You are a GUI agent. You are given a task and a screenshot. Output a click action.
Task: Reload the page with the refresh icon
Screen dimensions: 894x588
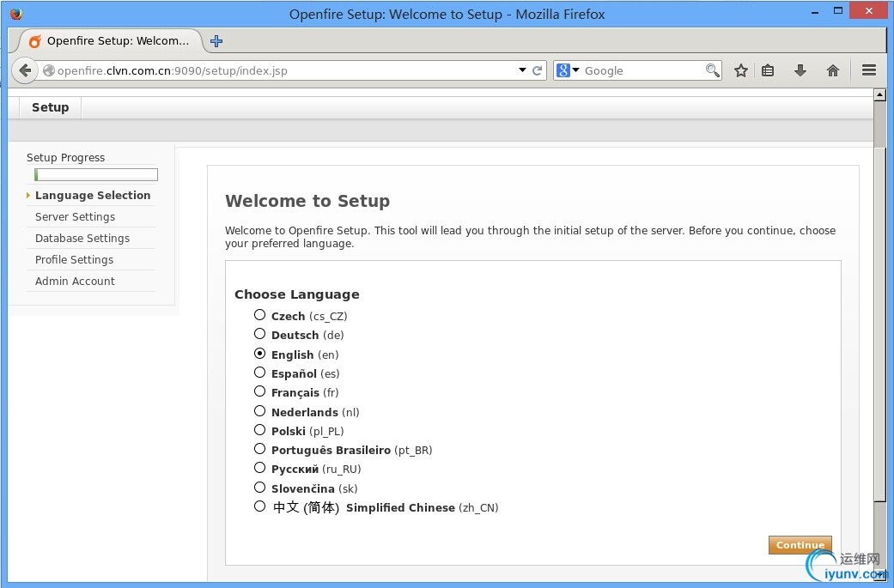point(537,70)
